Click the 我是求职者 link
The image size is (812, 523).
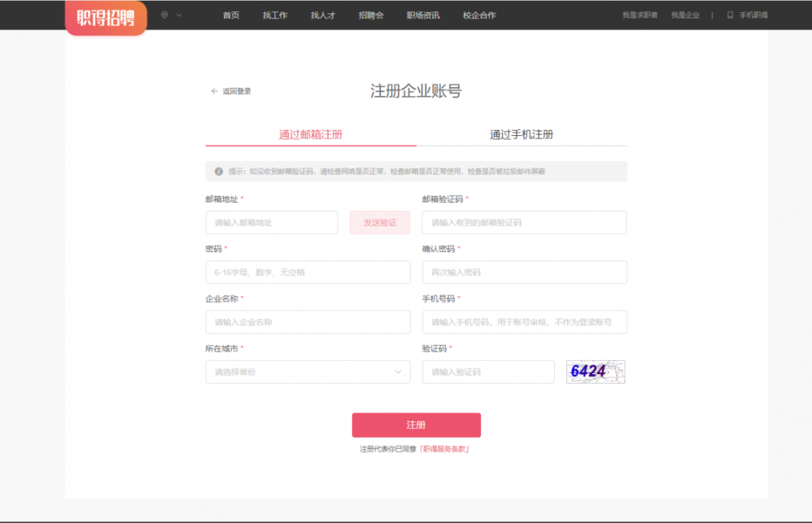(x=640, y=15)
